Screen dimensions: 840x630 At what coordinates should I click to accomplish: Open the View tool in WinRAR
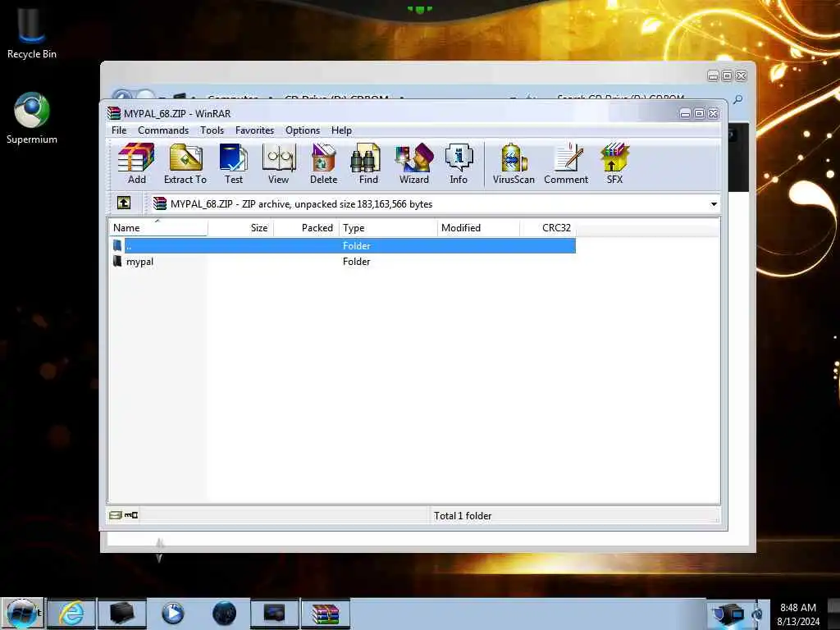pos(279,163)
